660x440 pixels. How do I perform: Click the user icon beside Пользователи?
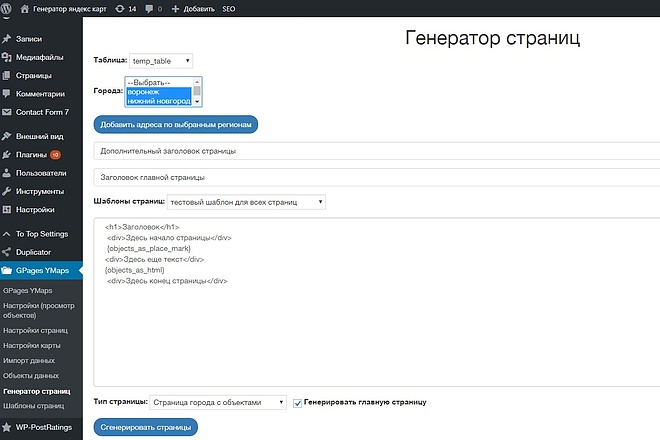(6, 173)
